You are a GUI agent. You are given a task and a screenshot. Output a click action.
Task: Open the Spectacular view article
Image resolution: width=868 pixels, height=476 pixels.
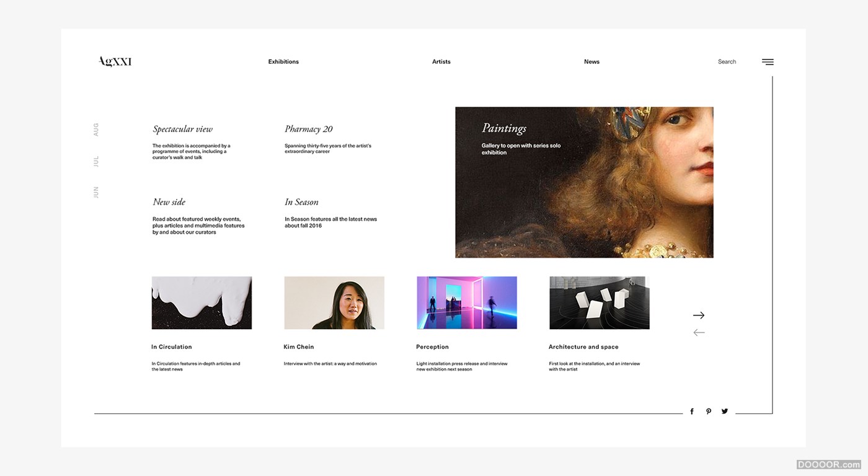[182, 129]
